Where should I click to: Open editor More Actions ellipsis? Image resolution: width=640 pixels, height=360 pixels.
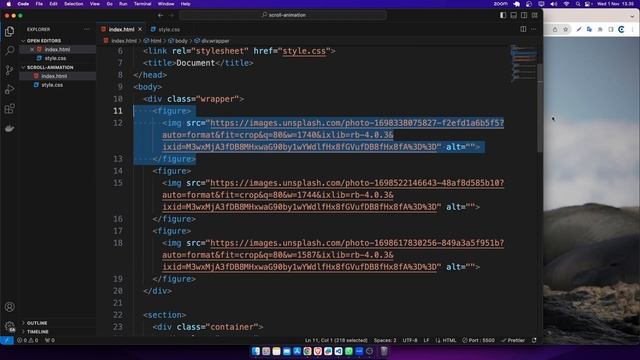[x=533, y=29]
